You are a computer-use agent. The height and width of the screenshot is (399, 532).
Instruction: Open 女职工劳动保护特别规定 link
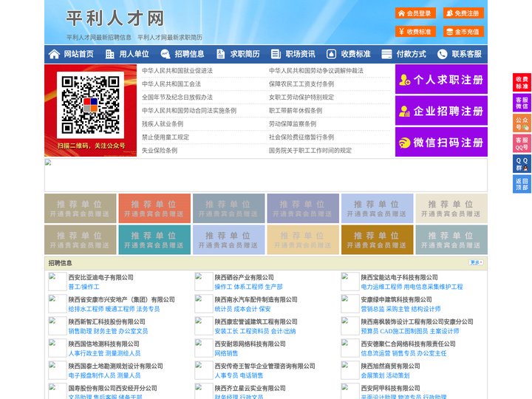pyautogui.click(x=301, y=98)
